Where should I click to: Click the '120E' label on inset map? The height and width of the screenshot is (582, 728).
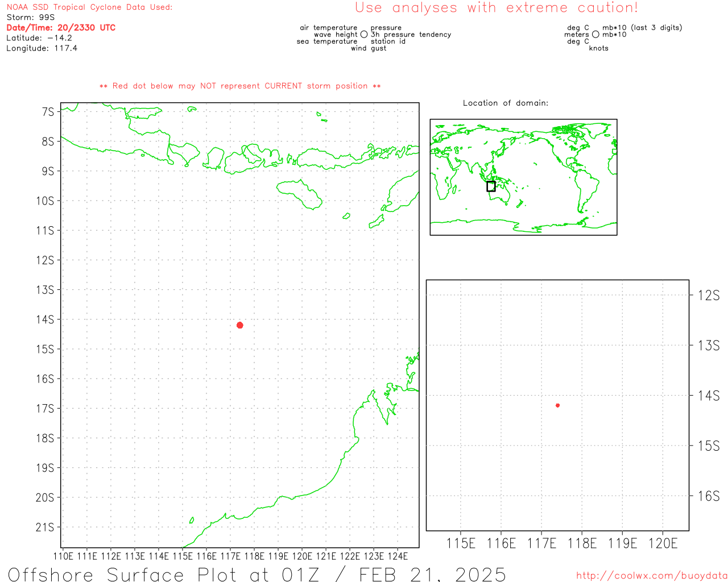[x=663, y=543]
